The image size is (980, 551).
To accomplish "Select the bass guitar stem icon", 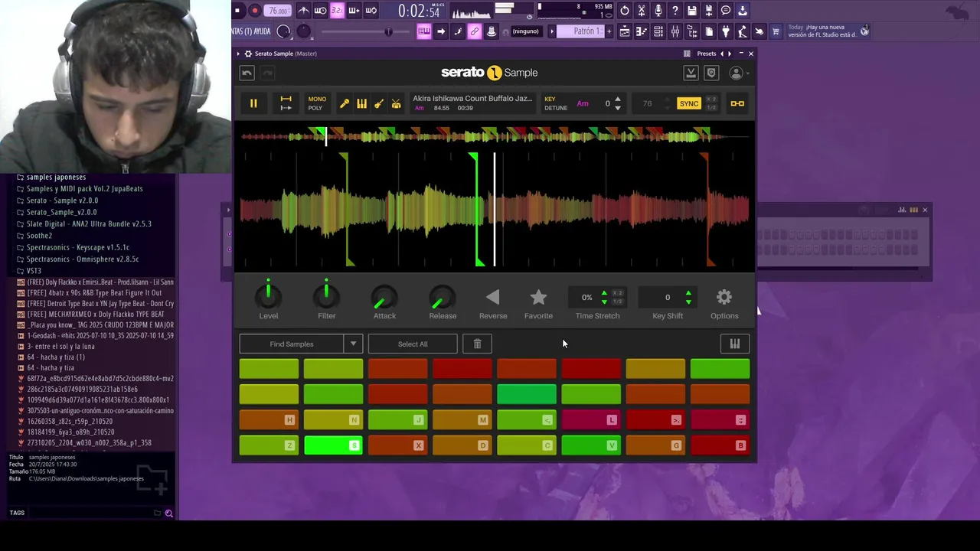I will point(379,103).
